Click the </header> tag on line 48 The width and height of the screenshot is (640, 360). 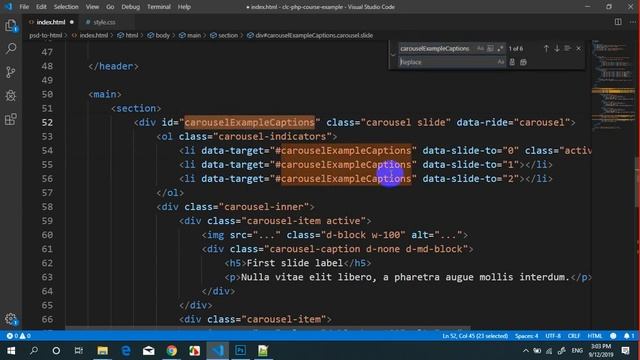(x=113, y=66)
